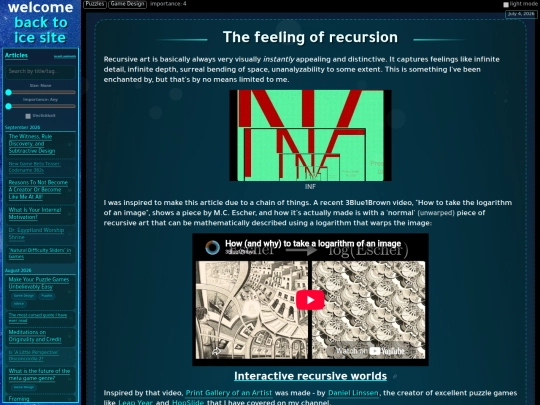Click the INF recursive image
540x405 pixels.
pyautogui.click(x=310, y=135)
